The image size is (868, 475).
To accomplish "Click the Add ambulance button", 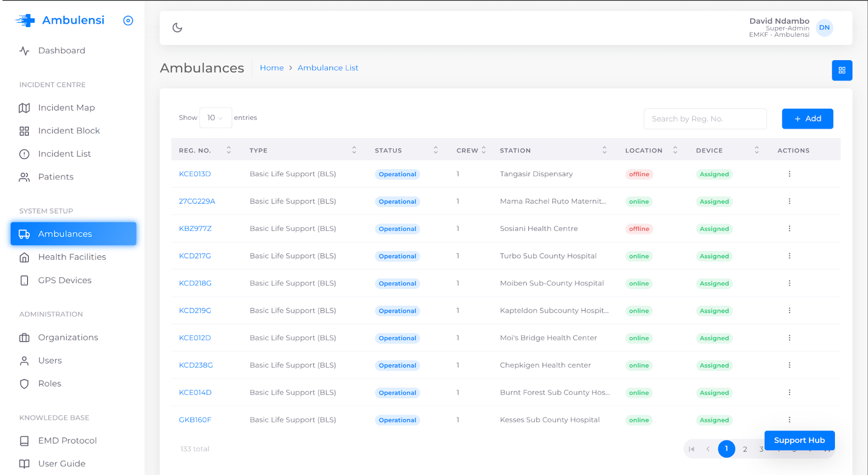I will click(x=807, y=119).
